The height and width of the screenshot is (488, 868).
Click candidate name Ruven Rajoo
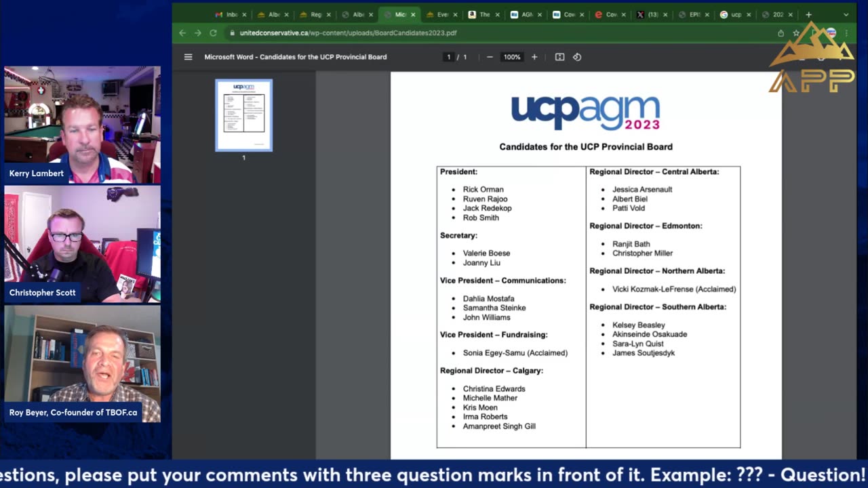[x=485, y=199]
